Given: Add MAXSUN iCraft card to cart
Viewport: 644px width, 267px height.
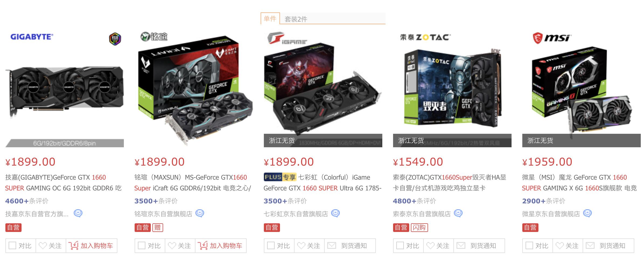Looking at the screenshot, I should tap(220, 246).
